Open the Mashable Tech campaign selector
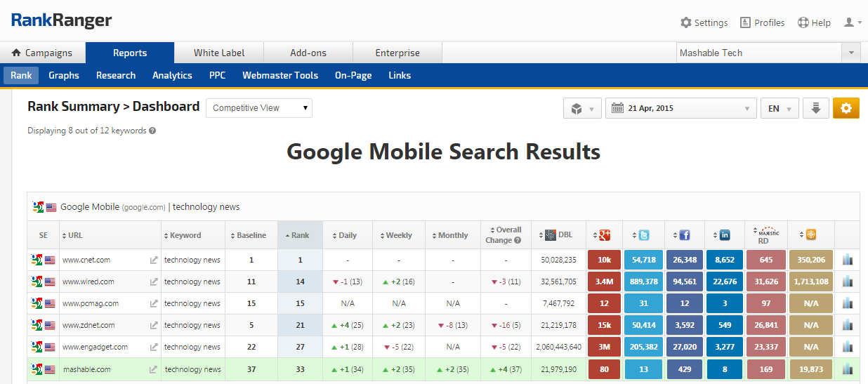 pyautogui.click(x=768, y=53)
